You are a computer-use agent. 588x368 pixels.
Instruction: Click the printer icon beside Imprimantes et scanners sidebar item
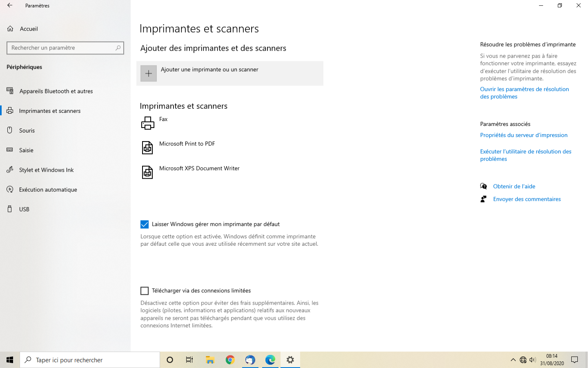point(10,110)
